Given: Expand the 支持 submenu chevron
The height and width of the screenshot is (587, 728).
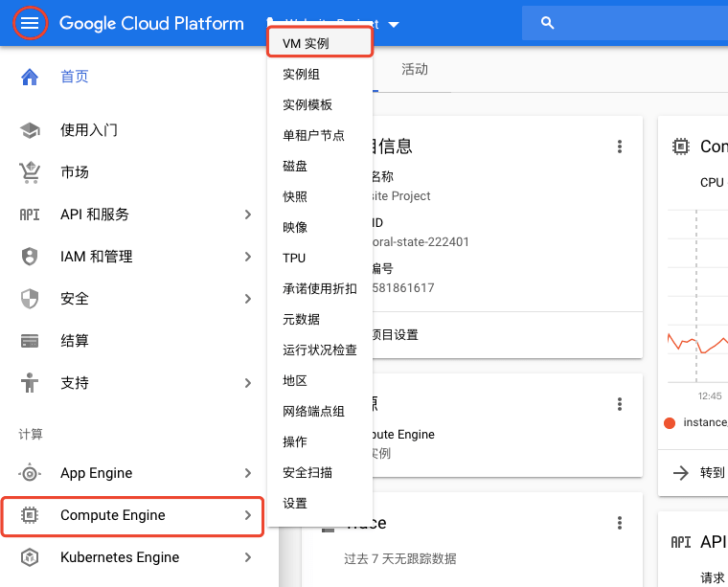Looking at the screenshot, I should [x=248, y=383].
